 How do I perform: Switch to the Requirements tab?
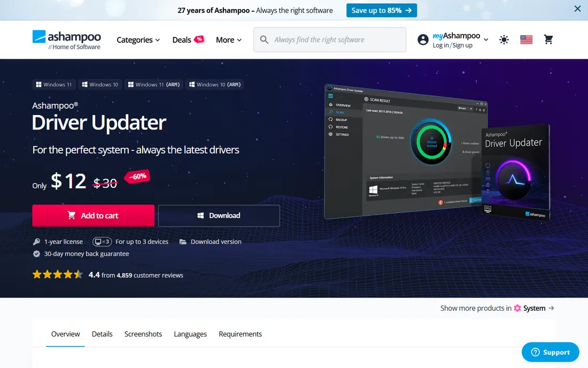tap(241, 334)
